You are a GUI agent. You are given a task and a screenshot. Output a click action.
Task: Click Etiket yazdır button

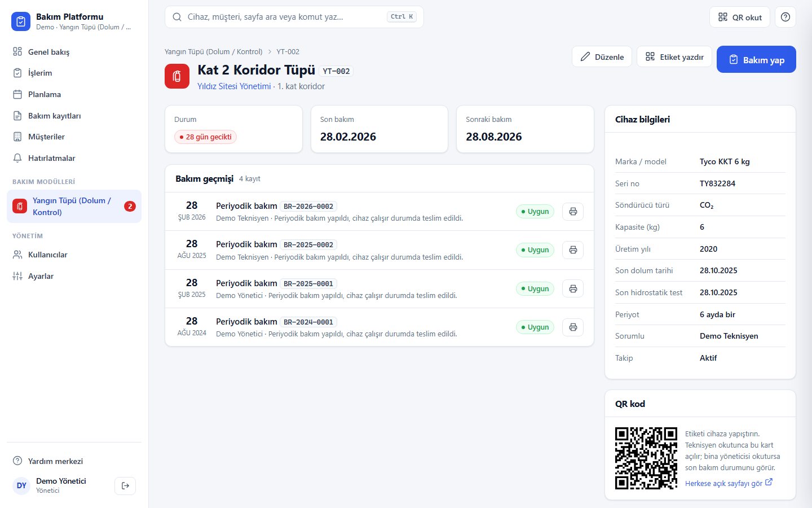pos(674,56)
